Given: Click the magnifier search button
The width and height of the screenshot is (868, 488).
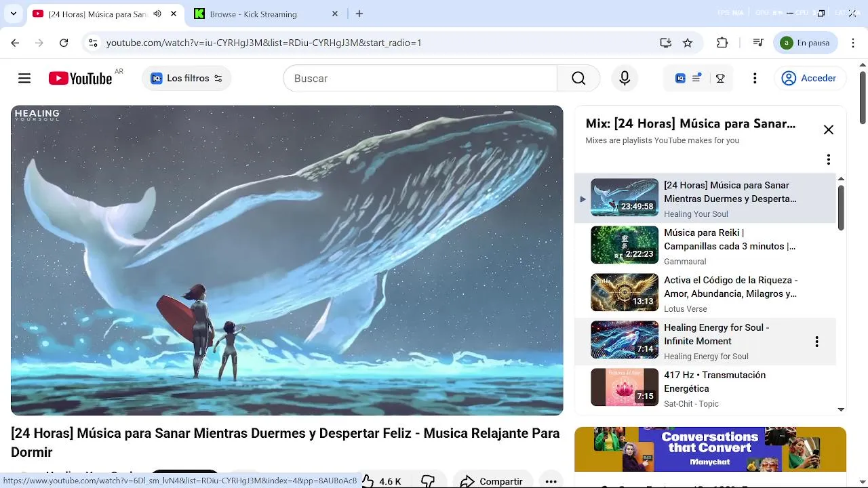Looking at the screenshot, I should point(578,79).
